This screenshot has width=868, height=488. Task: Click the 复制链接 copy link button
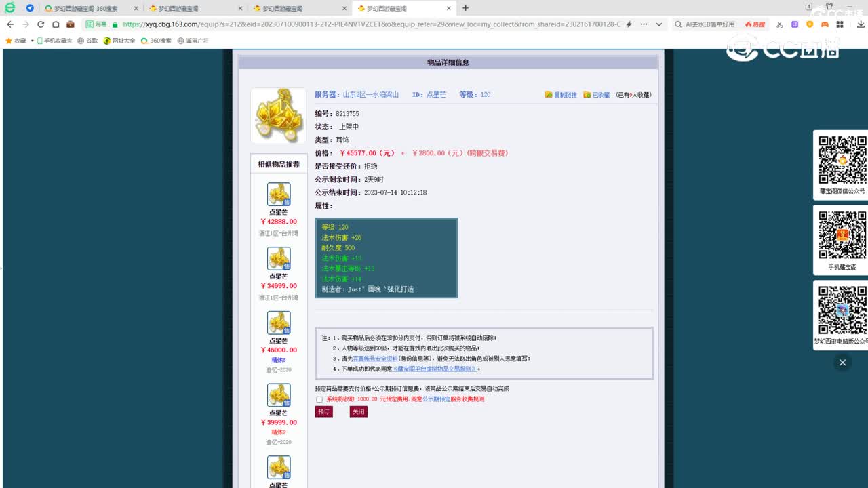tap(561, 95)
